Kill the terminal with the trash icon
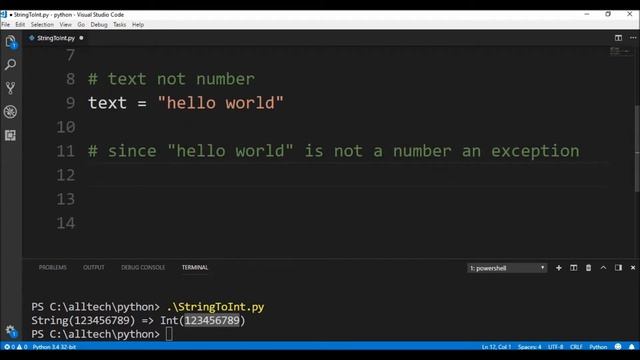 click(589, 268)
